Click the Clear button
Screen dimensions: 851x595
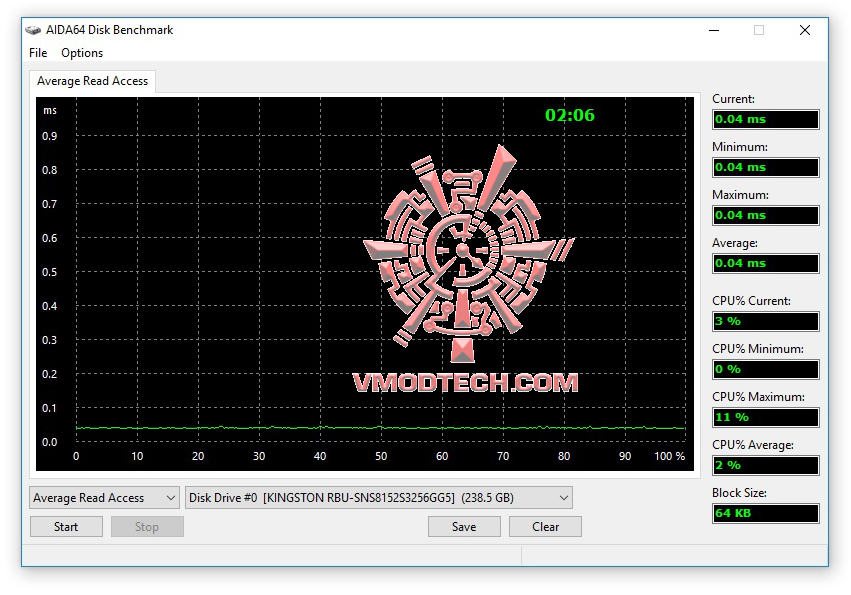pyautogui.click(x=545, y=527)
